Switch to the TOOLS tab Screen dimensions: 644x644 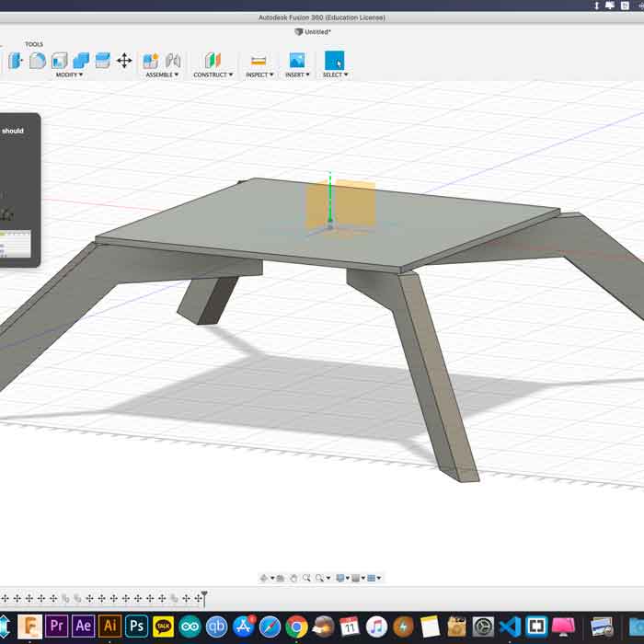[x=34, y=44]
